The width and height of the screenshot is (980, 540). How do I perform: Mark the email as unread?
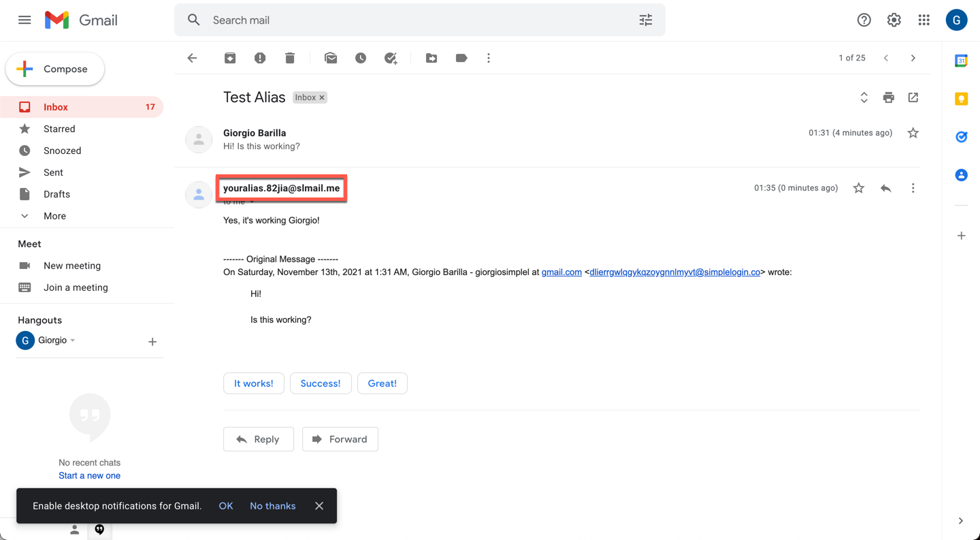(x=331, y=58)
